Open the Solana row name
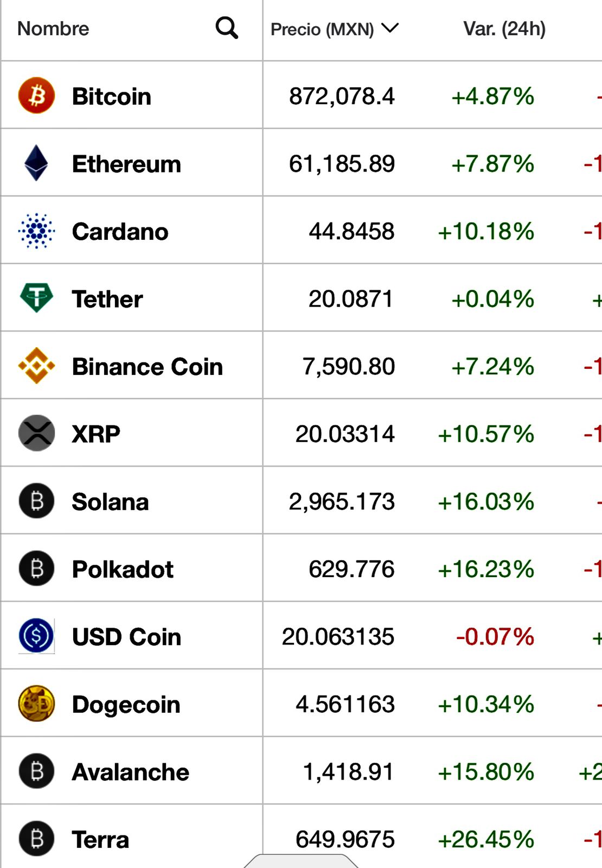Image resolution: width=602 pixels, height=868 pixels. coord(110,502)
